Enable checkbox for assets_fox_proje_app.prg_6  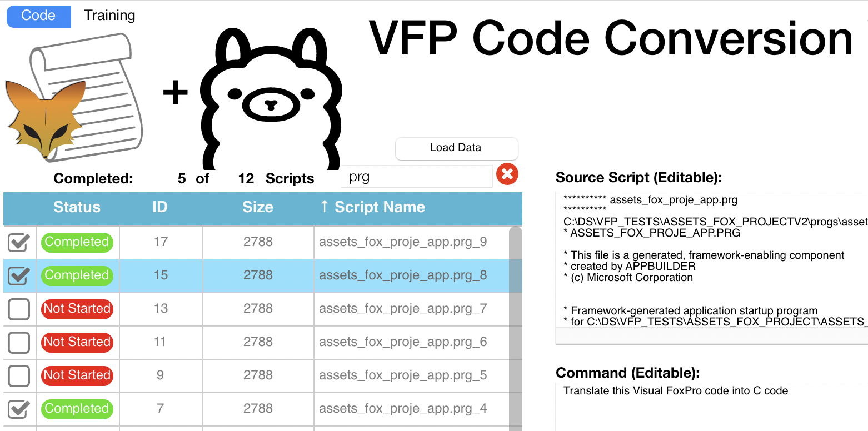(19, 343)
